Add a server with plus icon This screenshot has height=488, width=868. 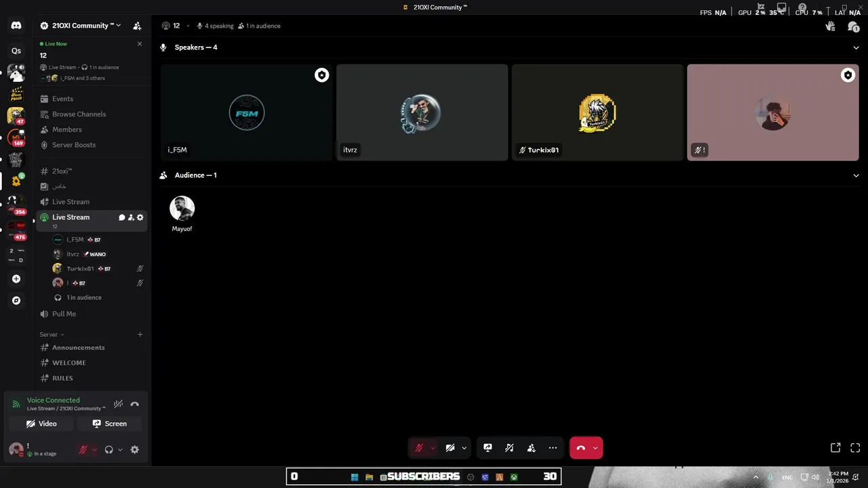click(16, 279)
